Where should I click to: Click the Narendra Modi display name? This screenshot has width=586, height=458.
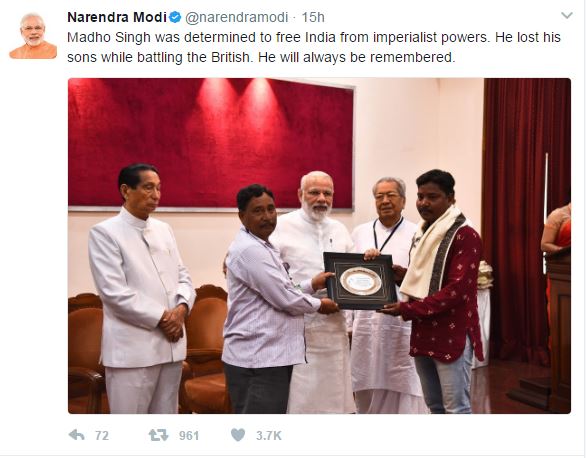click(117, 17)
